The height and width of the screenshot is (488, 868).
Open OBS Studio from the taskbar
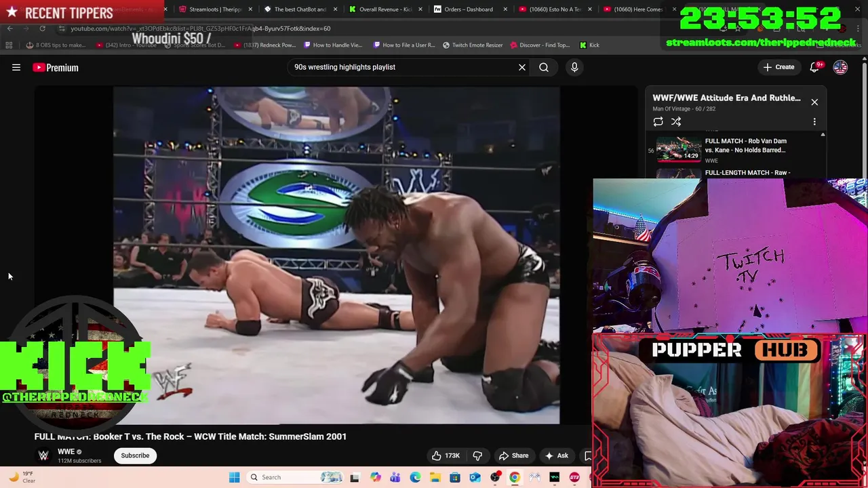pos(495,477)
